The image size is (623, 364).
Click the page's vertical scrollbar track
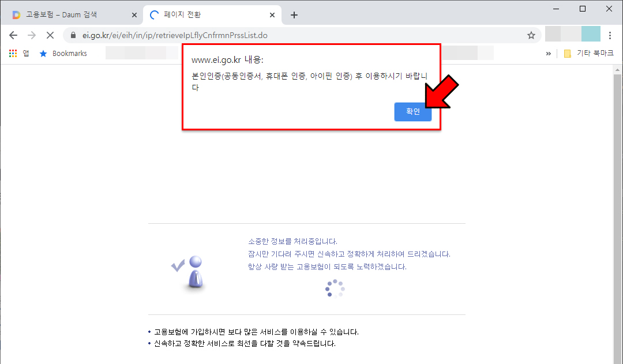click(x=617, y=219)
